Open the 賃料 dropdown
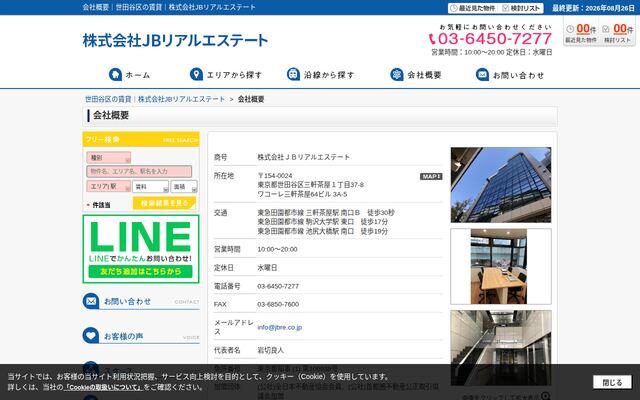640x400 pixels. (150, 186)
